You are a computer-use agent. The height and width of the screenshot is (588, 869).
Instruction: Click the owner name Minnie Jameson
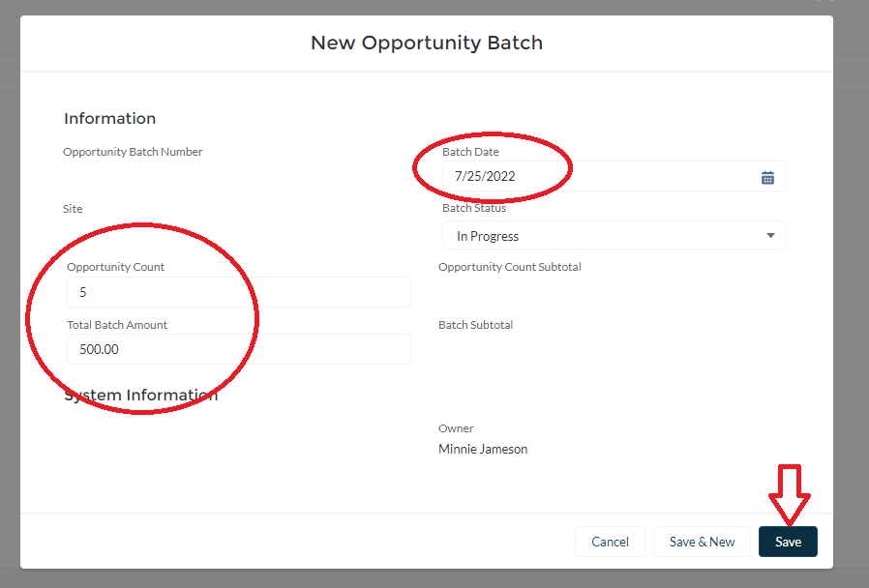tap(483, 449)
